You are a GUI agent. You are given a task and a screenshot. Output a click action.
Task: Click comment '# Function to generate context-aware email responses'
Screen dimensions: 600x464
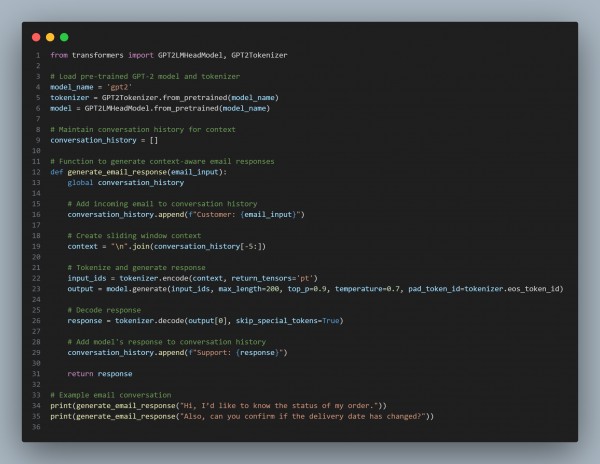coord(162,161)
